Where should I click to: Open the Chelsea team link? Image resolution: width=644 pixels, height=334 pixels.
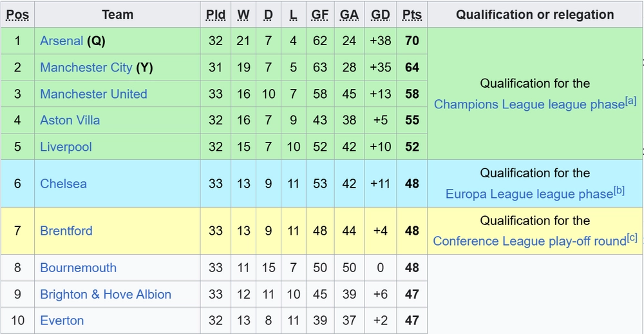tap(63, 184)
